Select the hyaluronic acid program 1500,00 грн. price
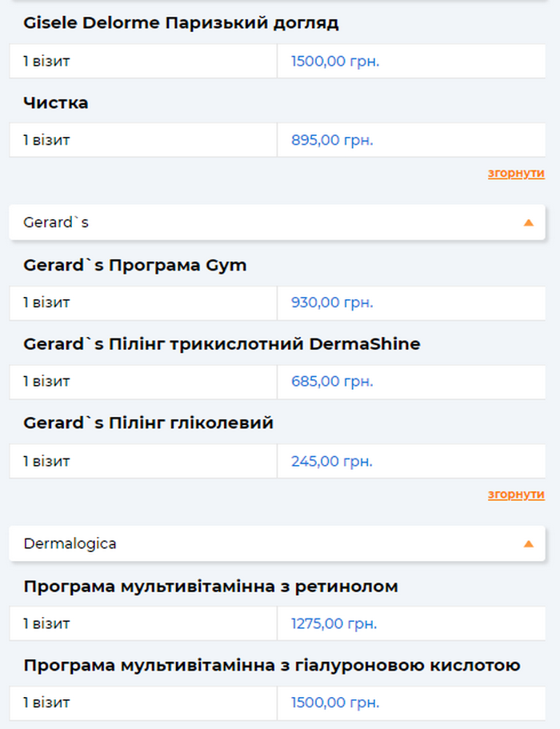Screen dimensions: 560x729 (x=335, y=703)
